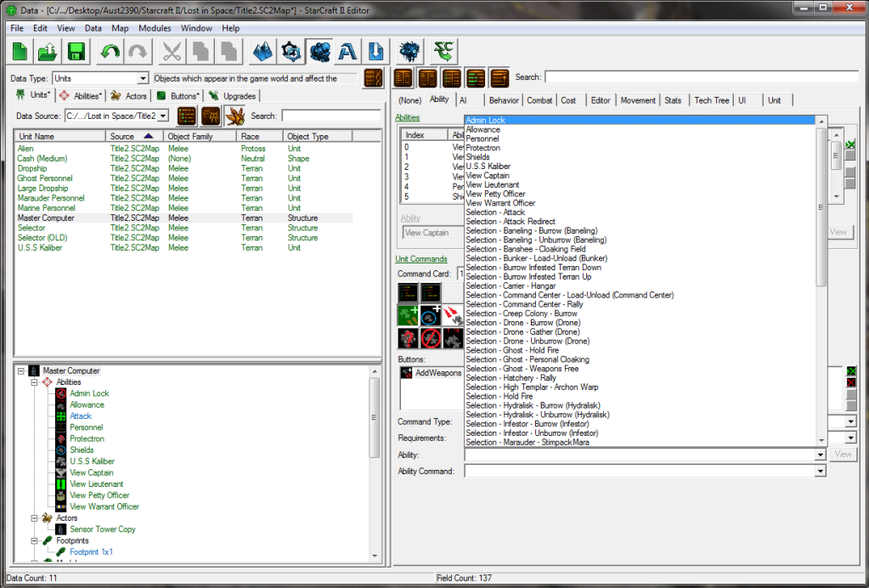Click the grayed Redo arrow icon

(138, 52)
